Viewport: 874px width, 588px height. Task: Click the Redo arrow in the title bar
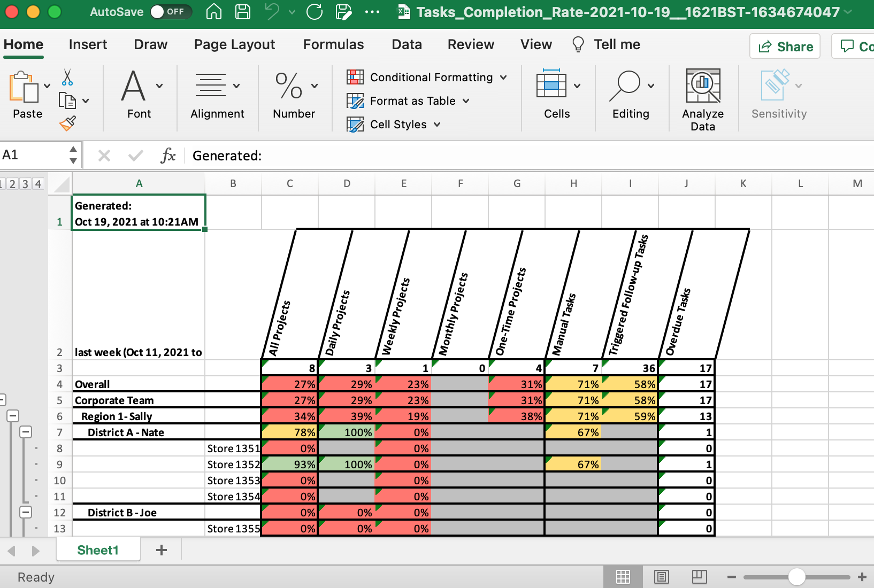314,12
